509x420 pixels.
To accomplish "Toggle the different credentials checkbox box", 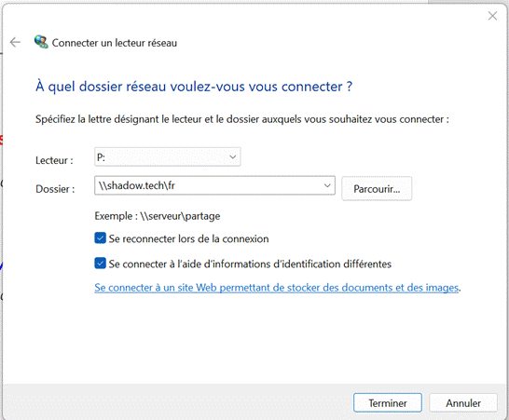I will click(100, 263).
